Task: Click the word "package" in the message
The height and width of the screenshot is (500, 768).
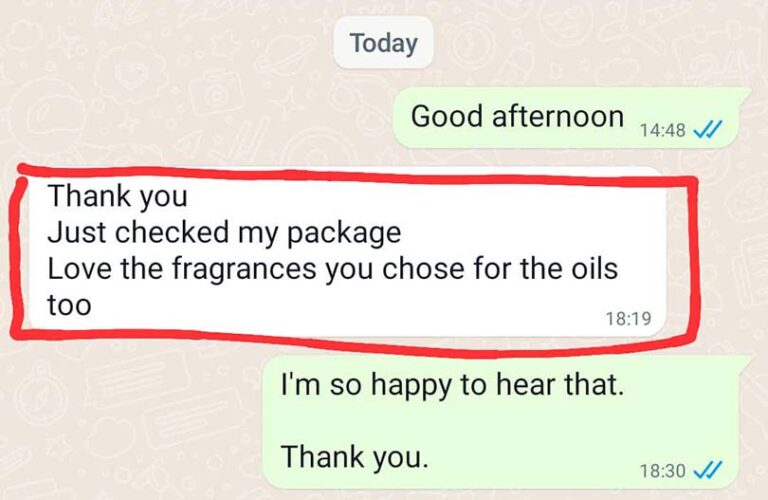Action: tap(344, 233)
